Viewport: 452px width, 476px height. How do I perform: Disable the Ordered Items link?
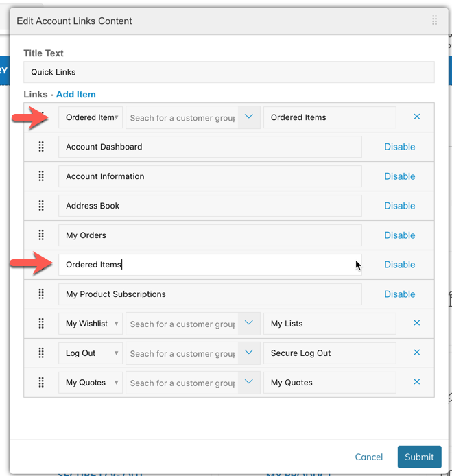point(399,265)
